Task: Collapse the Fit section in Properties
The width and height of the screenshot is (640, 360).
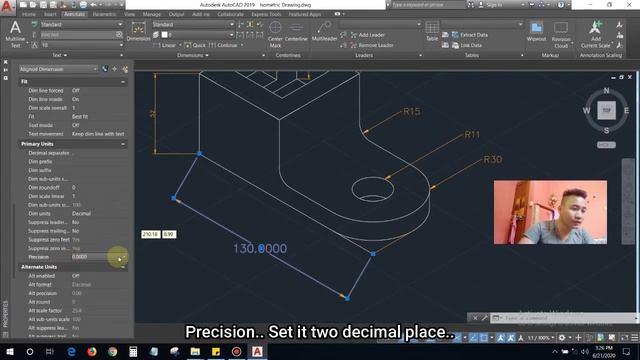Action: click(x=123, y=82)
